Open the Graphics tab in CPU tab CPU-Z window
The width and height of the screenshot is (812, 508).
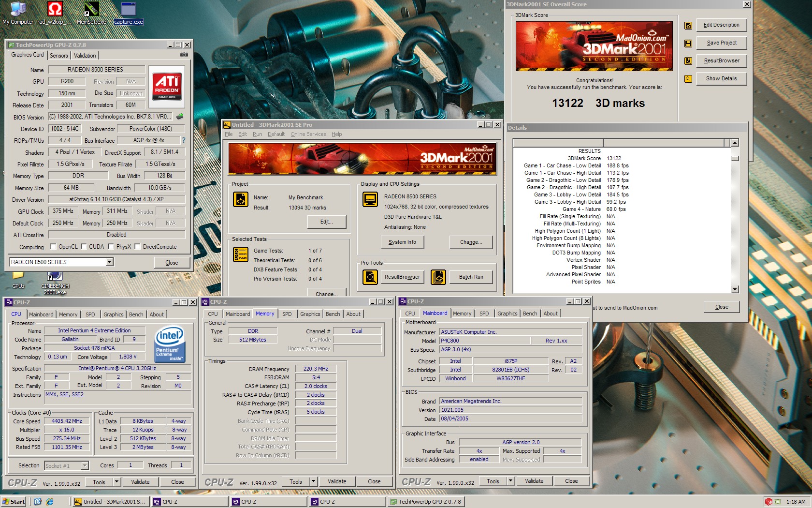[x=114, y=314]
